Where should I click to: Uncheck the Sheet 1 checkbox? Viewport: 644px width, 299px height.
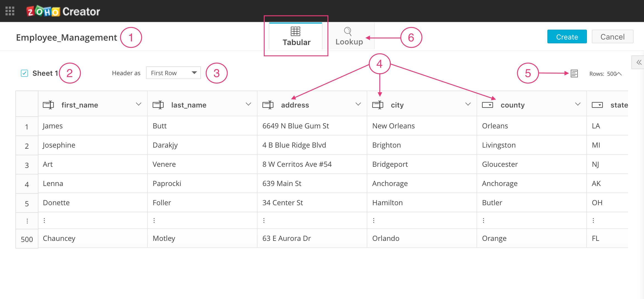point(24,73)
